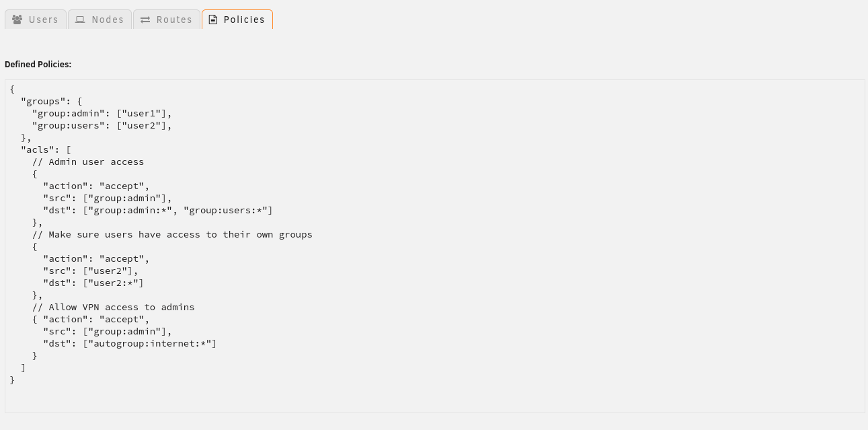Click the Nodes tab laptop icon
Image resolution: width=868 pixels, height=430 pixels.
tap(80, 20)
